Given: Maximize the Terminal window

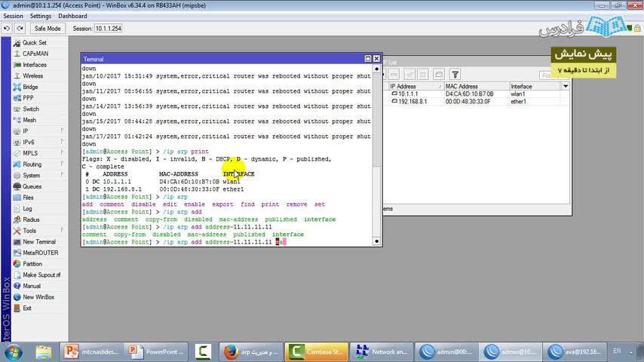Looking at the screenshot, I should (368, 59).
